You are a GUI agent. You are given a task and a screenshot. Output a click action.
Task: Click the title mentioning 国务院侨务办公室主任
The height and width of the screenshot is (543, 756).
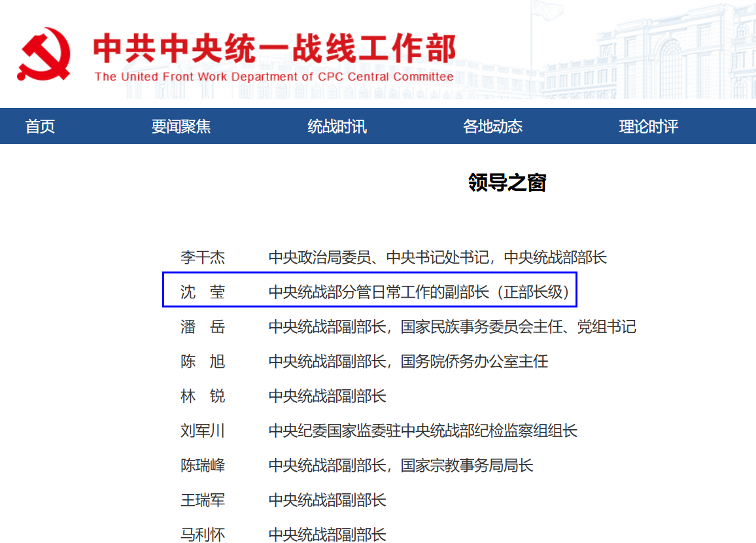408,362
